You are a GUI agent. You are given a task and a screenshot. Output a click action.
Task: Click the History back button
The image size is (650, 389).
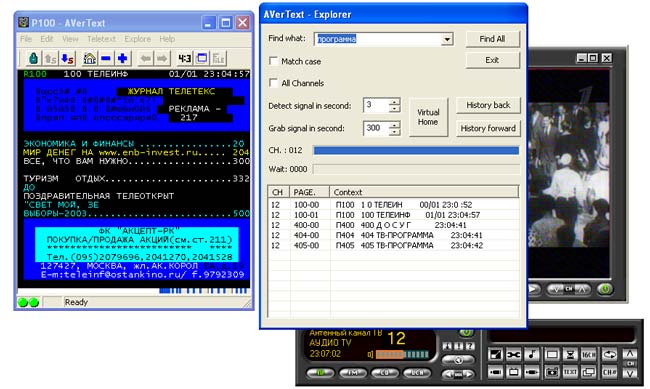(x=488, y=105)
